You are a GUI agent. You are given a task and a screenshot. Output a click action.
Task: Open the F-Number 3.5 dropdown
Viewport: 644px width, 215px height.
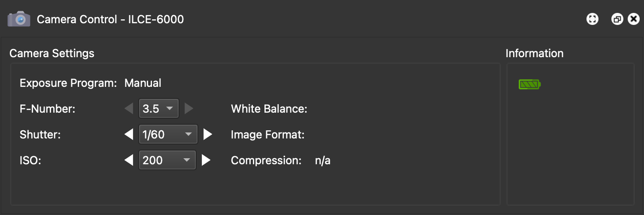coord(158,109)
